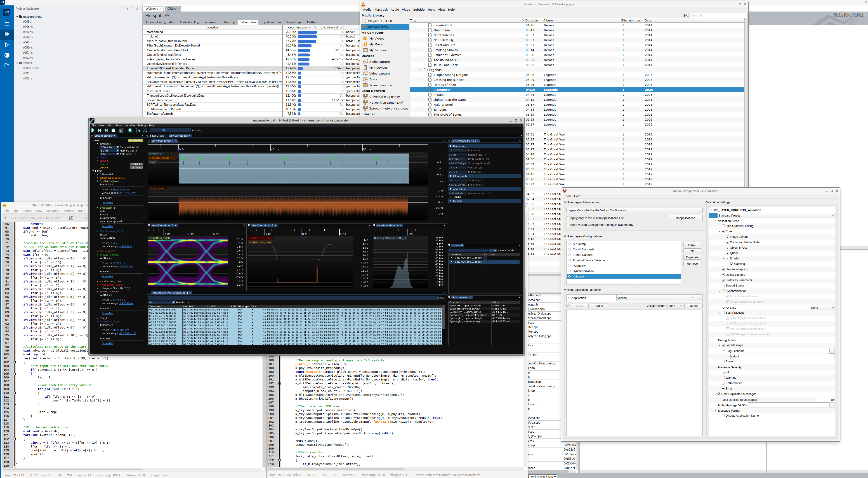868x478 pixels.
Task: Click the fullscreen fit toolbar icon
Action: point(145,130)
